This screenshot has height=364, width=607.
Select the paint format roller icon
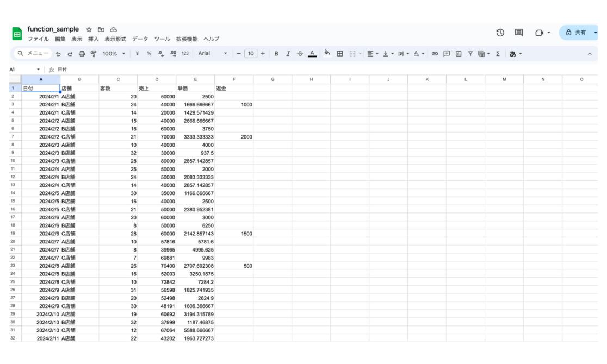tap(94, 54)
